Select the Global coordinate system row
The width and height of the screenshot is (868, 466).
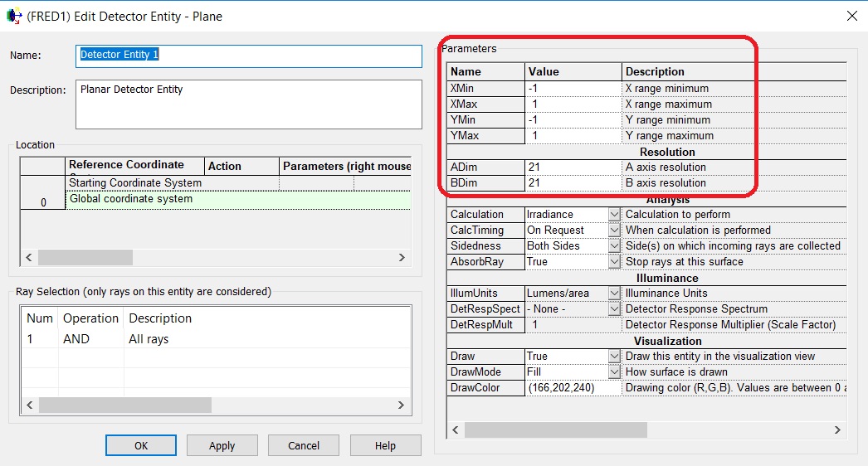point(238,199)
